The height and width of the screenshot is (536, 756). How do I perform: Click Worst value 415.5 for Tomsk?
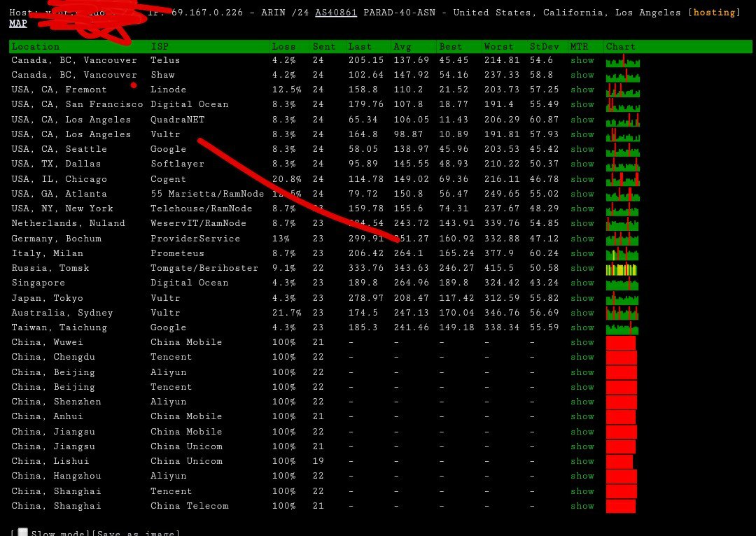pyautogui.click(x=499, y=268)
